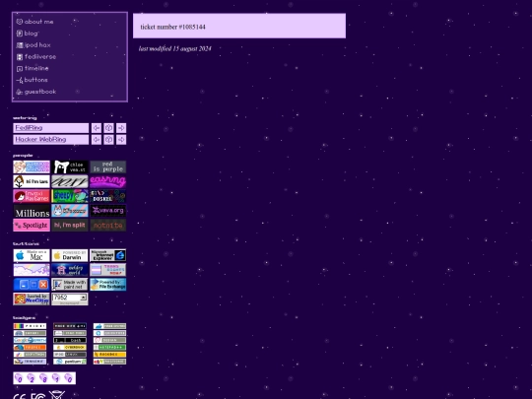The image size is (532, 399).
Task: Click the orange Firefox badge
Action: (30, 348)
